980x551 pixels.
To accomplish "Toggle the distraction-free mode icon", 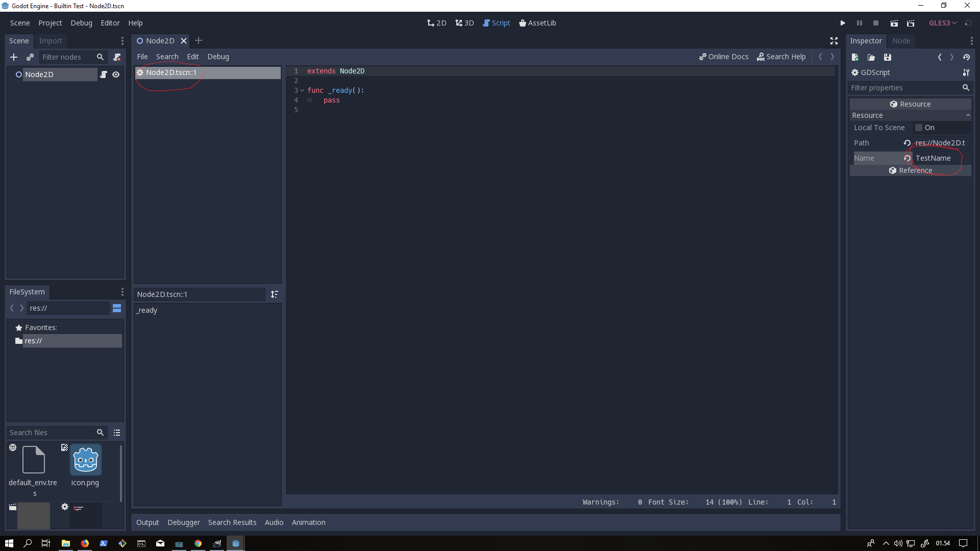I will [834, 41].
